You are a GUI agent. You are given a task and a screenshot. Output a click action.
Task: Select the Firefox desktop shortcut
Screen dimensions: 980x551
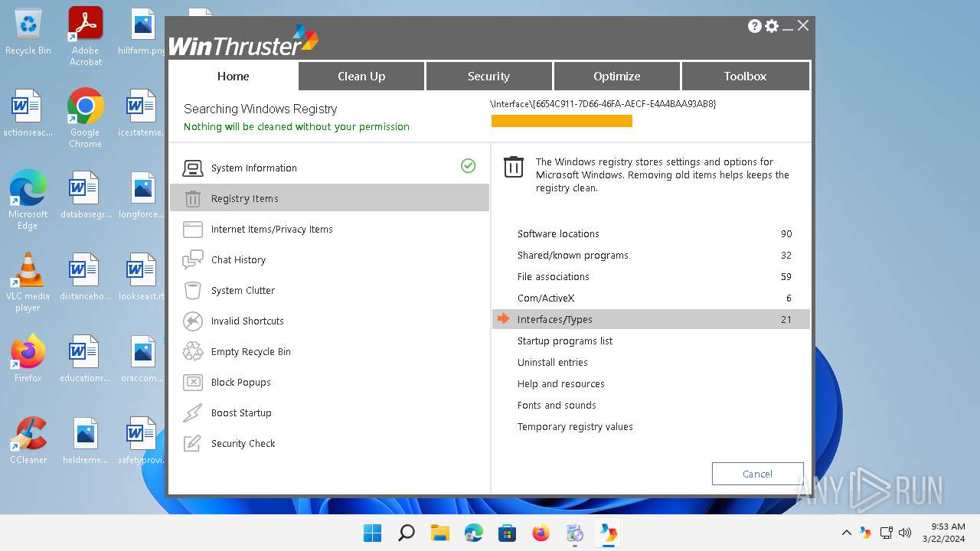tap(28, 358)
